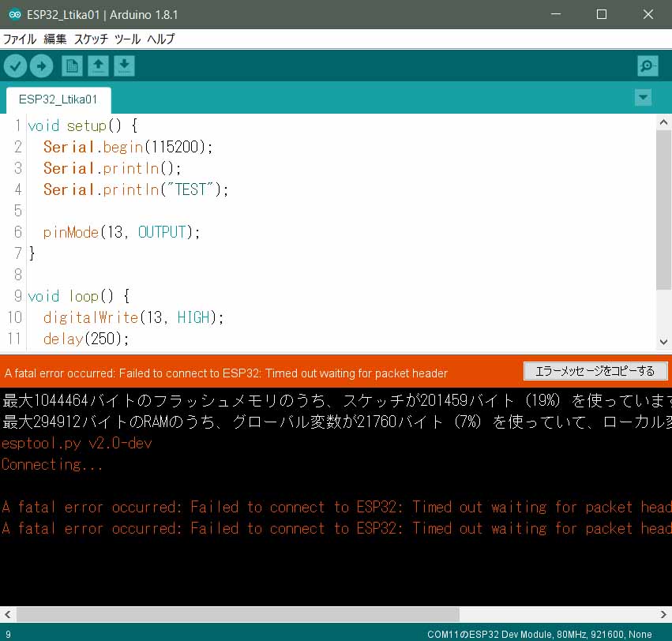The height and width of the screenshot is (641, 672).
Task: Click the editor scrollbar down arrow
Action: (663, 342)
